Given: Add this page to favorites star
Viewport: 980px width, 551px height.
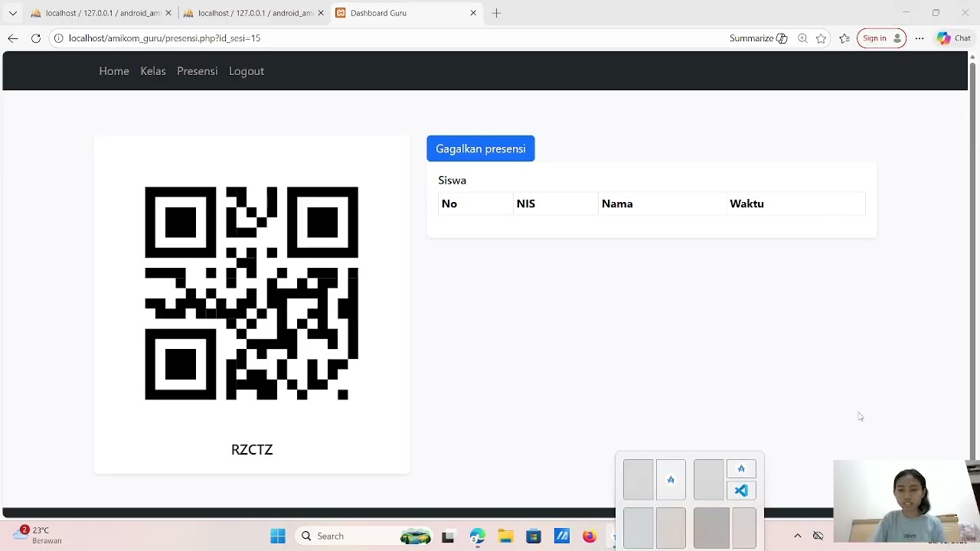Looking at the screenshot, I should (822, 38).
